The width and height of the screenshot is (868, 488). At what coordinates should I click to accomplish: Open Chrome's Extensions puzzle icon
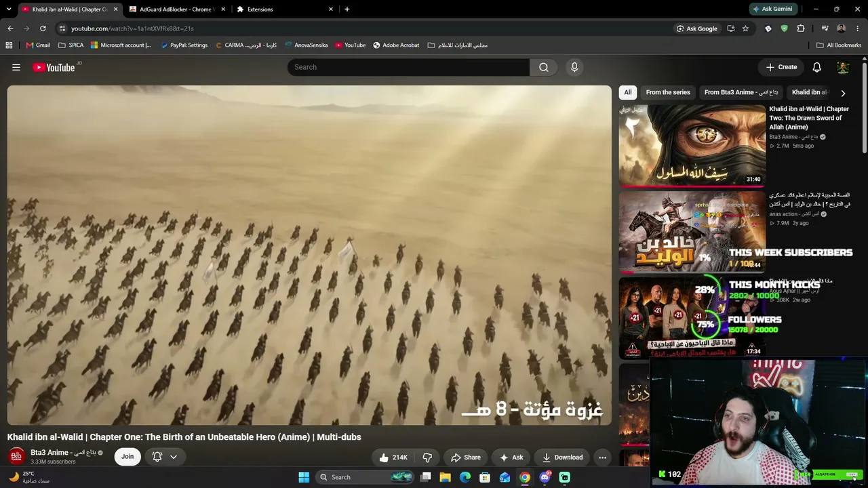[x=801, y=28]
